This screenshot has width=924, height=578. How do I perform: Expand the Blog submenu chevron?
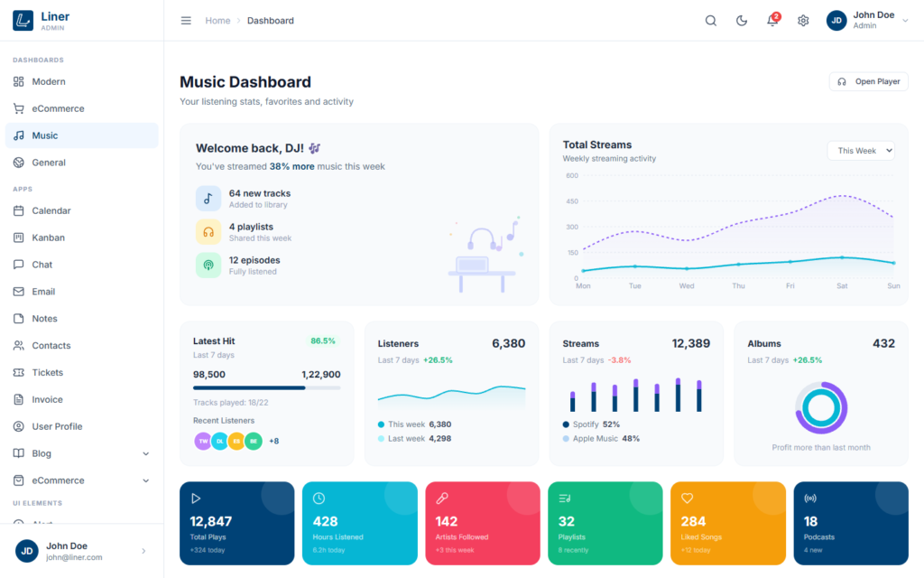[x=145, y=453]
